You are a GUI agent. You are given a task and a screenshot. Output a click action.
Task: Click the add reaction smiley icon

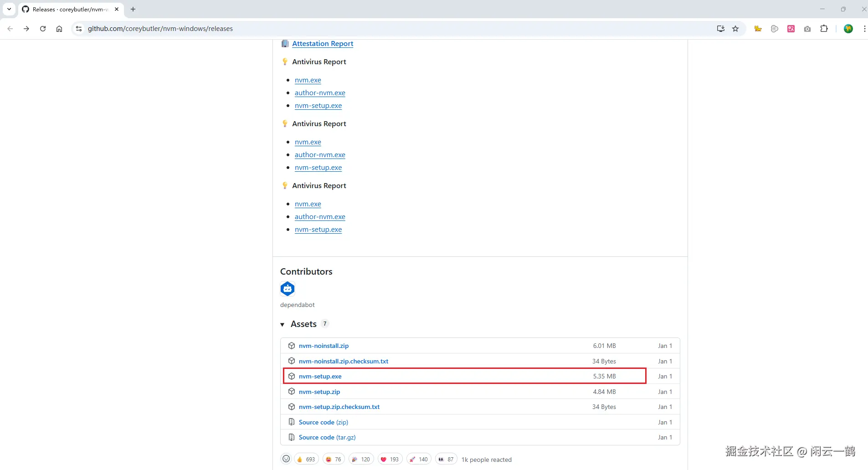[x=286, y=459]
